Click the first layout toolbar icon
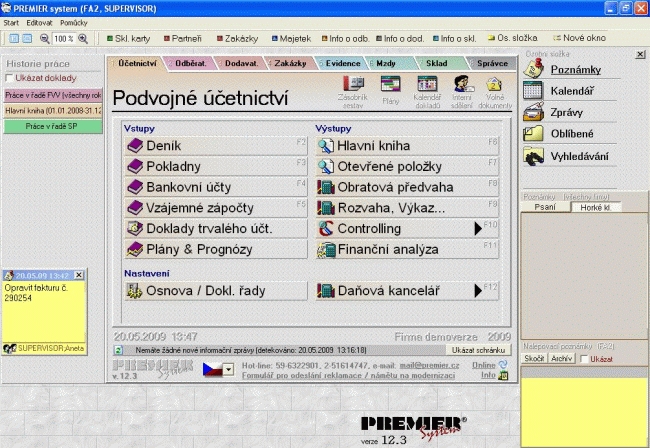This screenshot has width=650, height=448. coord(14,39)
